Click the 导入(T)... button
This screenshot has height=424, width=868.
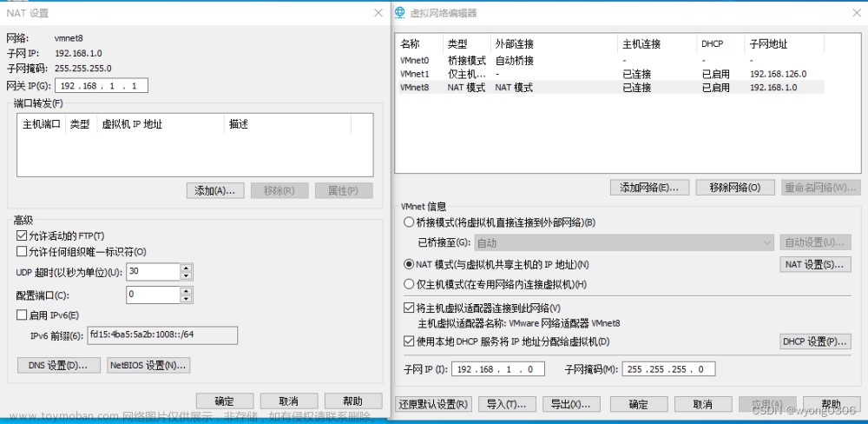click(x=508, y=404)
